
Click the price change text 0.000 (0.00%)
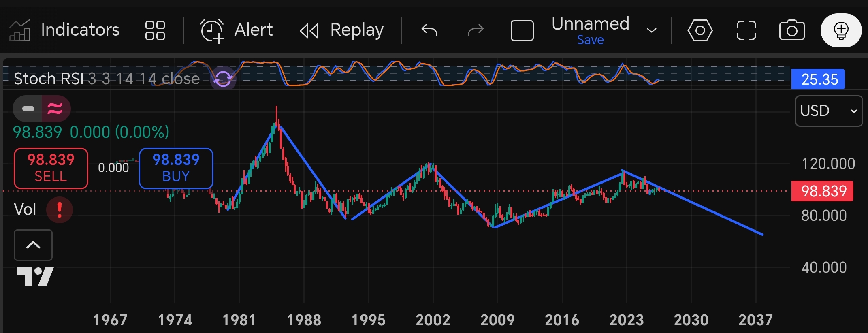[119, 132]
